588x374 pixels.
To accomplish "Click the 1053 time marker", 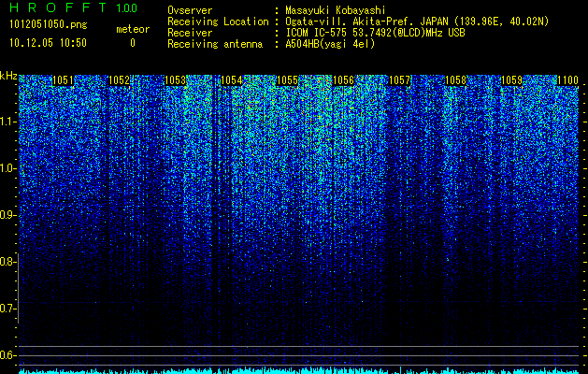I will [176, 80].
